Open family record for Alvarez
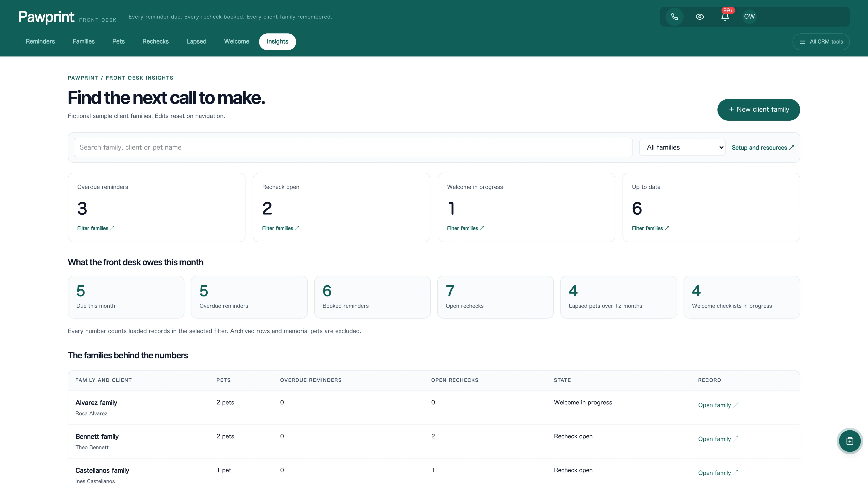The image size is (868, 488). pos(718,405)
